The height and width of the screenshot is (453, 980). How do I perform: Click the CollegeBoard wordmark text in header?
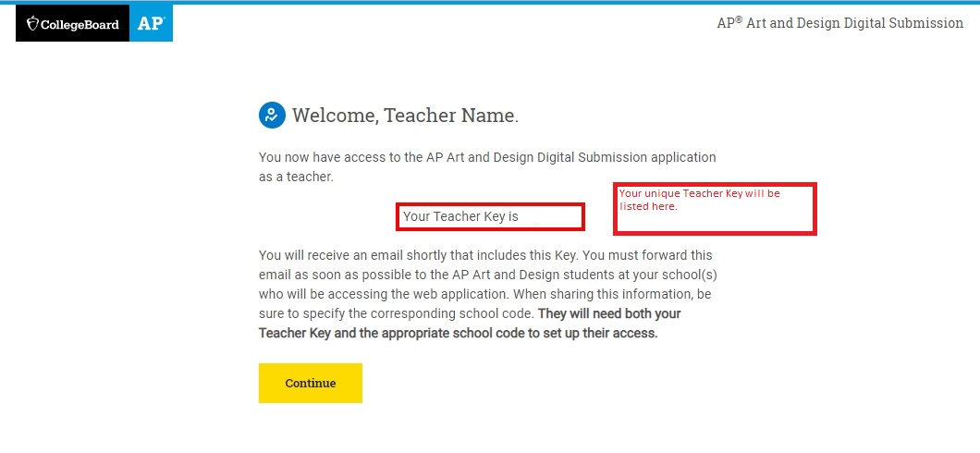point(80,24)
